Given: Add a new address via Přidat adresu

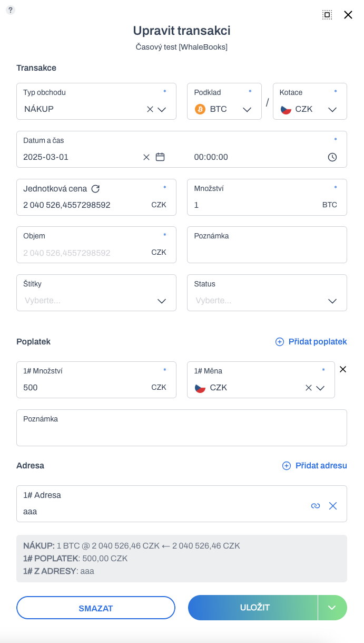Looking at the screenshot, I should coord(314,466).
